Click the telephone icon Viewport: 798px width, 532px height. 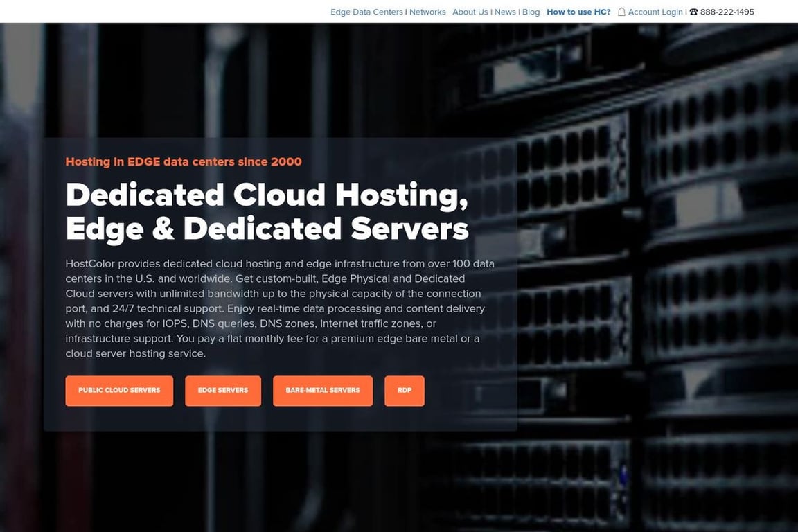[x=693, y=12]
